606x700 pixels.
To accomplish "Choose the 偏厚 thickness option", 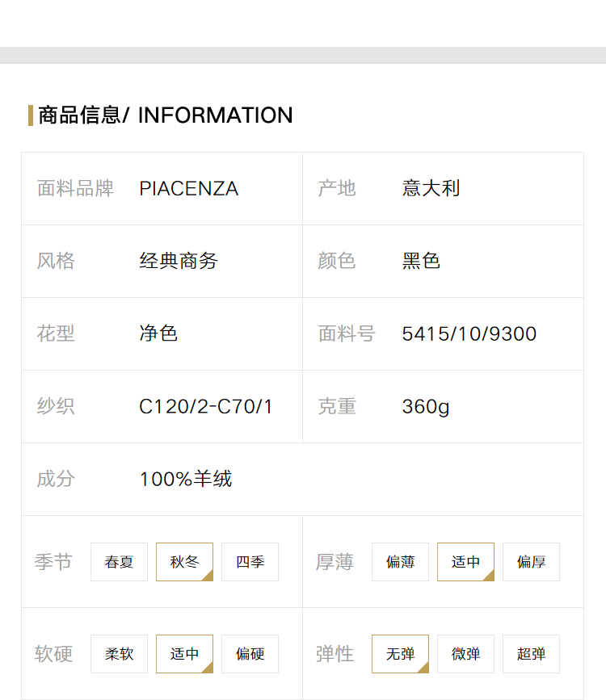I will 531,562.
